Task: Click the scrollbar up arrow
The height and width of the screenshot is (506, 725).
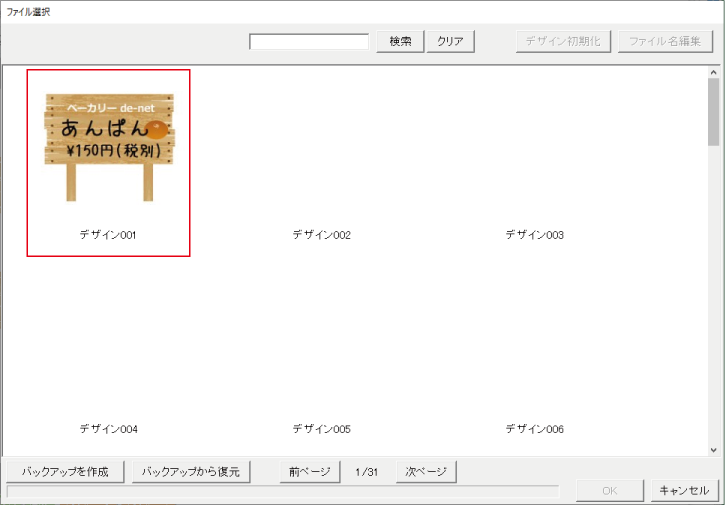Action: 713,73
